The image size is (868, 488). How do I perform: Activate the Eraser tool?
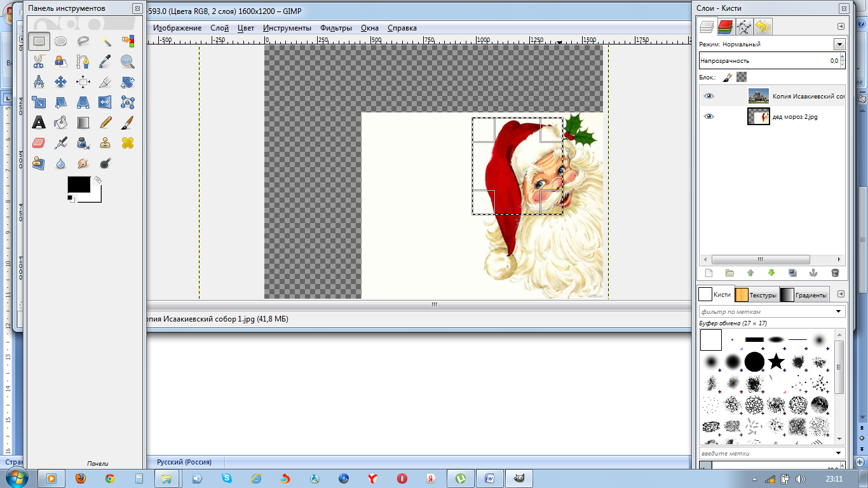(39, 143)
